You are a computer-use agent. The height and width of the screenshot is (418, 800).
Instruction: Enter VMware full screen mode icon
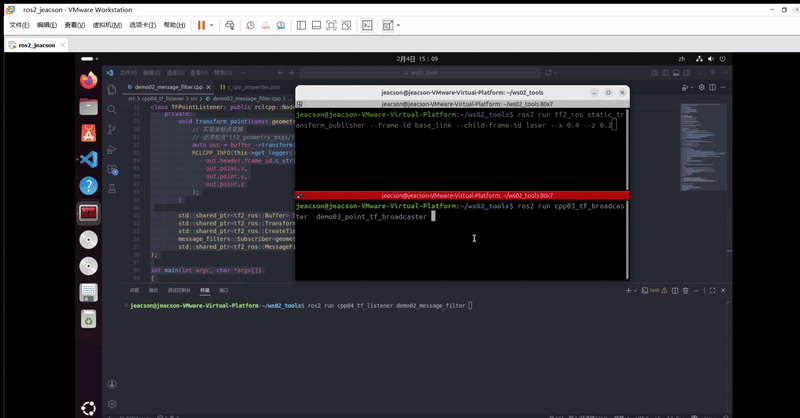pos(331,25)
